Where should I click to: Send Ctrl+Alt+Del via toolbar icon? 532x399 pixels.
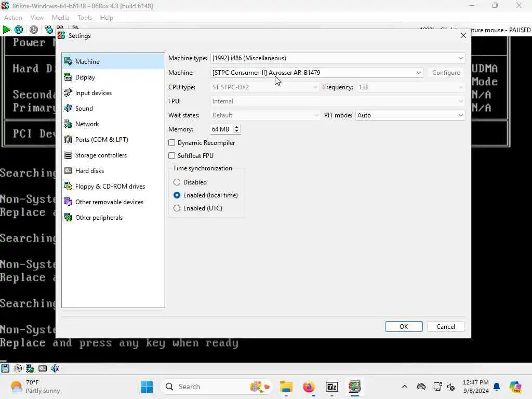[48, 30]
